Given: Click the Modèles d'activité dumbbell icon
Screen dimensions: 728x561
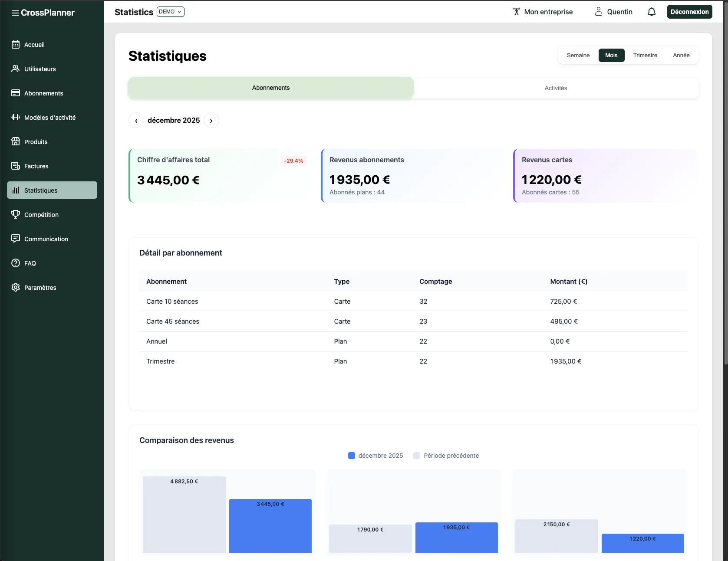Looking at the screenshot, I should click(x=16, y=117).
